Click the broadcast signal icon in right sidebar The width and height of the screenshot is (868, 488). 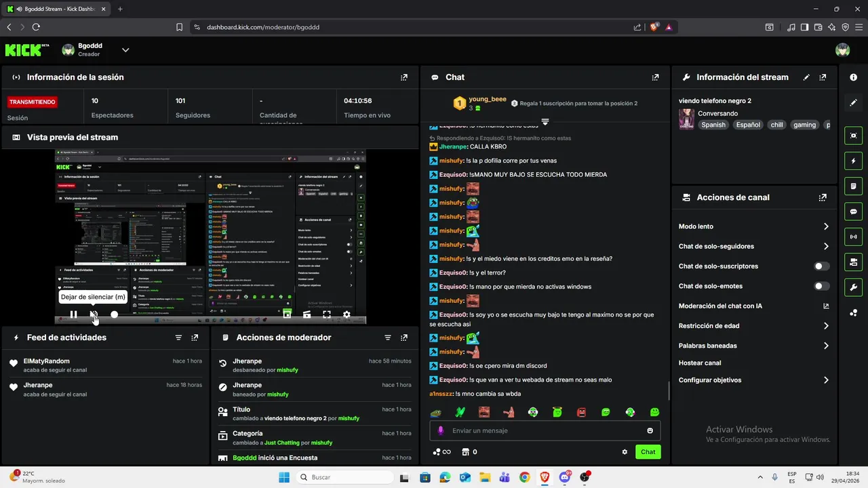(854, 237)
